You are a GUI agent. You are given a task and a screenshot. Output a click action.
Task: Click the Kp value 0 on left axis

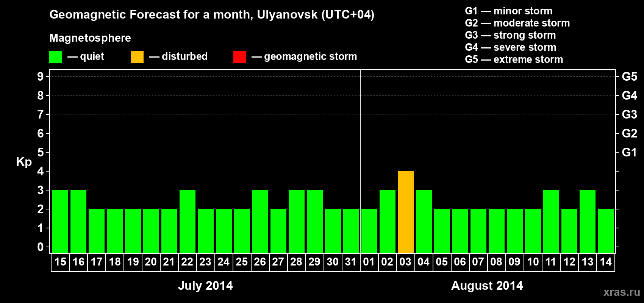coord(41,247)
